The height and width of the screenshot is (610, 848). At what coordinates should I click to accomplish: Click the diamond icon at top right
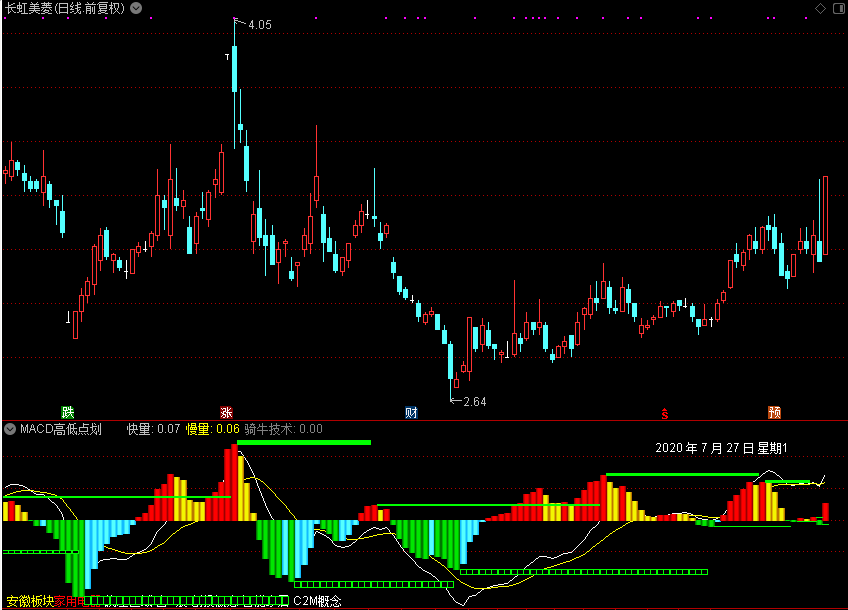coord(820,8)
